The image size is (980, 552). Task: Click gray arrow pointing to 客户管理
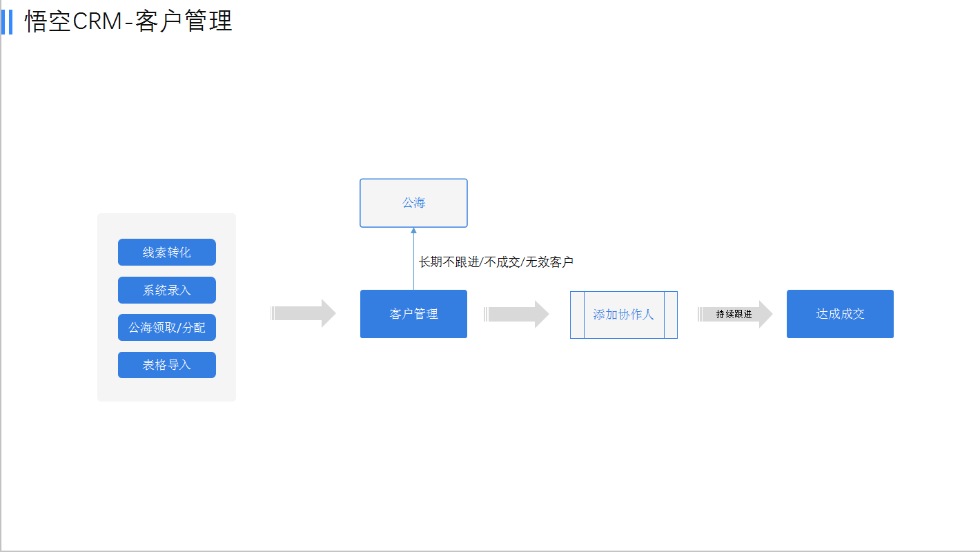click(x=304, y=313)
